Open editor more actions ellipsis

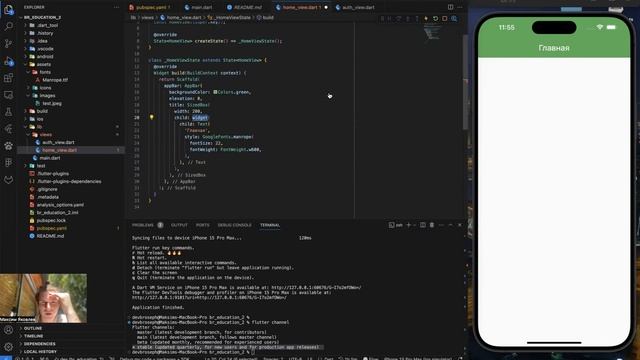[460, 7]
